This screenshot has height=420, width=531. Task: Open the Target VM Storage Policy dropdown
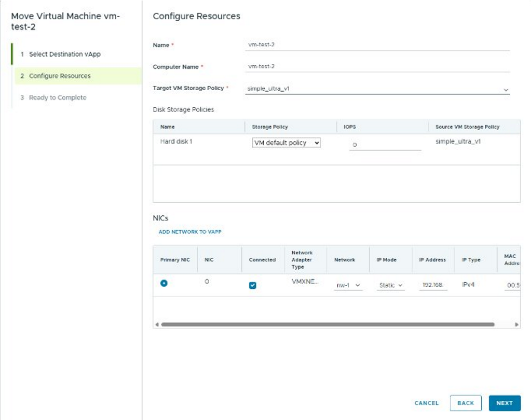377,89
